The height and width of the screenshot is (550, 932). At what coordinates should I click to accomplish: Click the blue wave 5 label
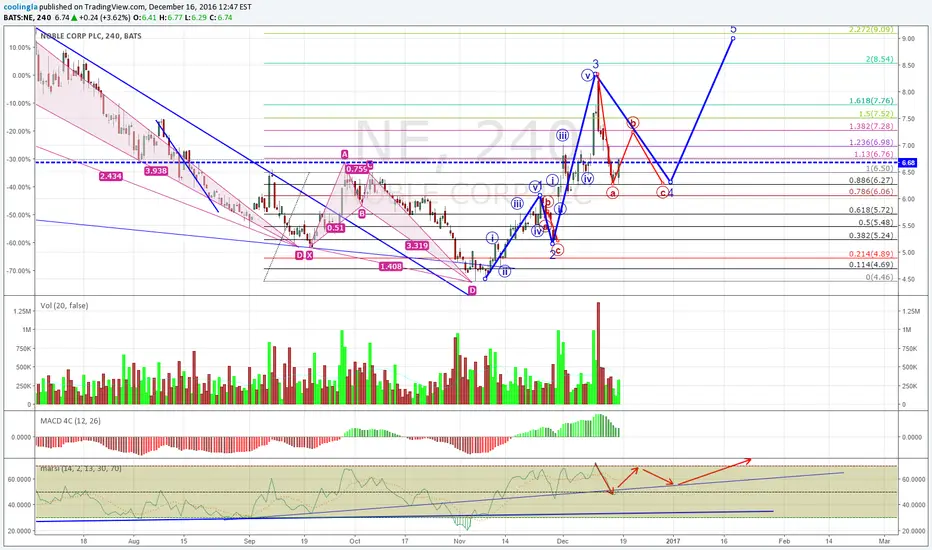(x=733, y=29)
